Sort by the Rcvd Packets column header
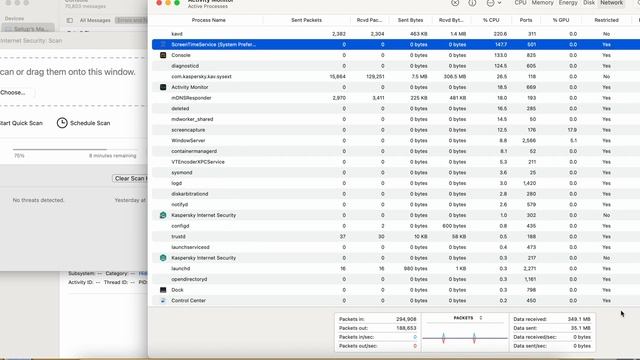 [x=369, y=20]
